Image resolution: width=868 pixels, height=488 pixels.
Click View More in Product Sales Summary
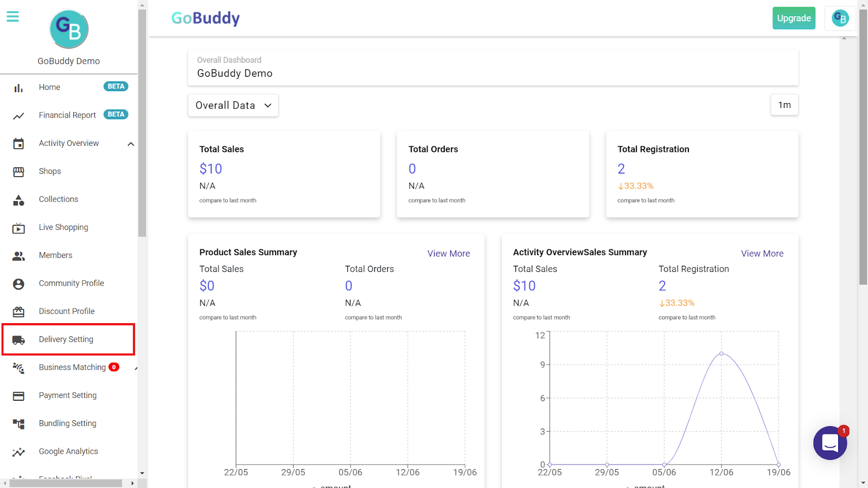click(449, 254)
